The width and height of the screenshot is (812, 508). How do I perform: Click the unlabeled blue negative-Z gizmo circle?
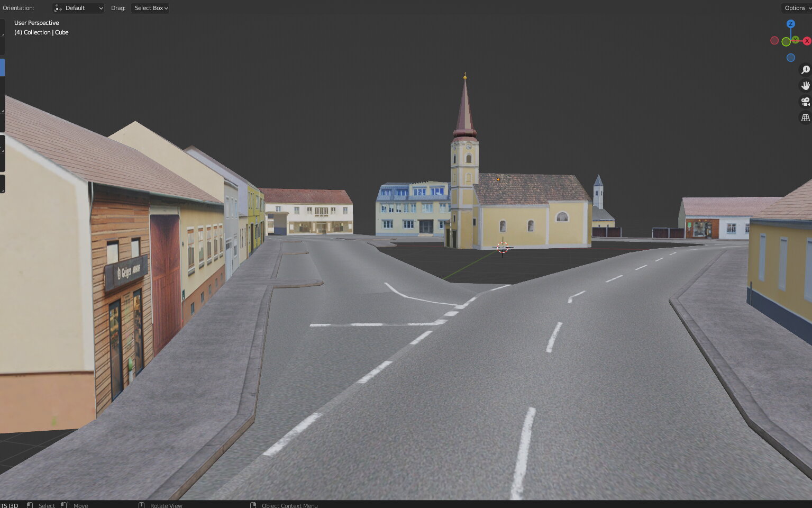(790, 58)
